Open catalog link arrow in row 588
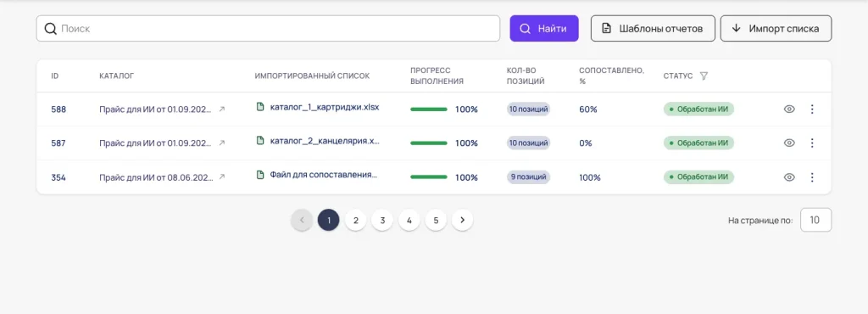The width and height of the screenshot is (868, 314). coord(222,109)
